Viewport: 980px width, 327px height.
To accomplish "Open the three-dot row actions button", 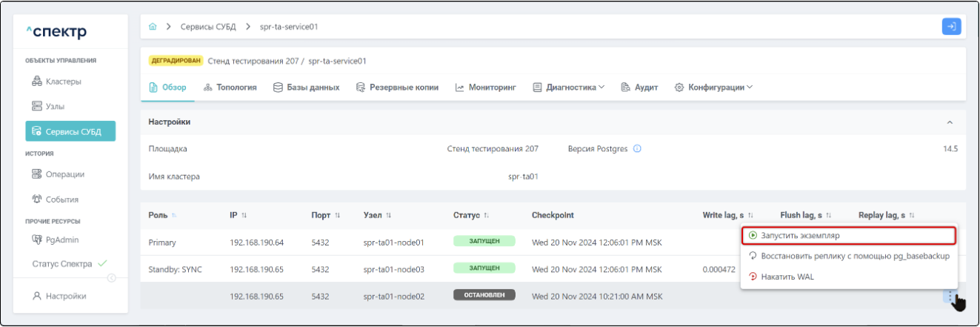I will (x=950, y=296).
